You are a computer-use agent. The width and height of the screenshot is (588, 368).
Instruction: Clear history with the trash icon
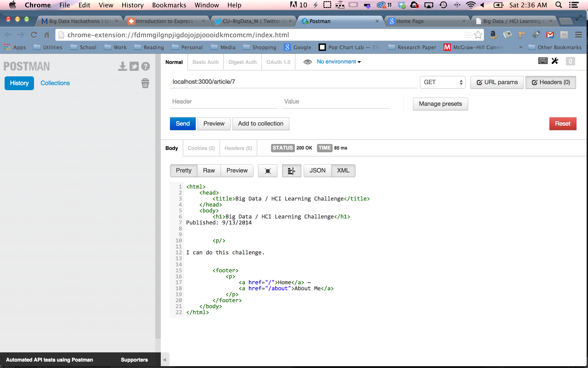pyautogui.click(x=145, y=83)
